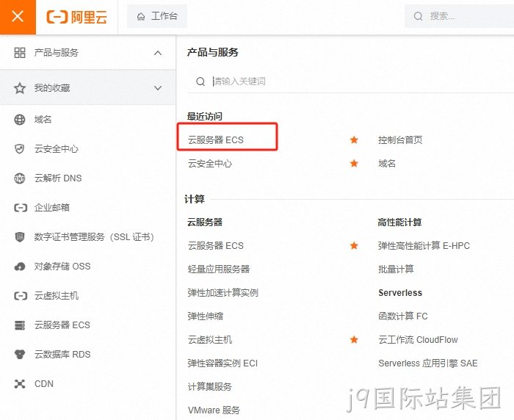Open 对象存储 OSS sidebar item
The height and width of the screenshot is (420, 514).
[x=62, y=266]
